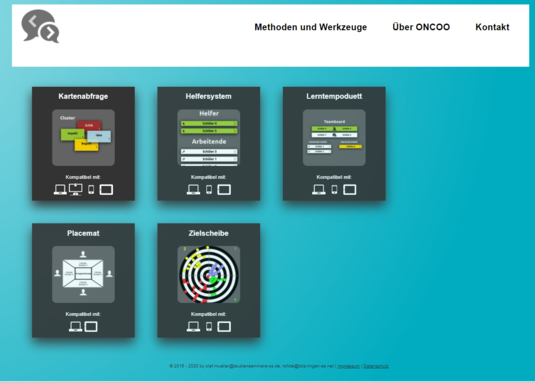The image size is (535, 383).
Task: Open the Lerntempoduett teamboard preview
Action: [x=334, y=137]
